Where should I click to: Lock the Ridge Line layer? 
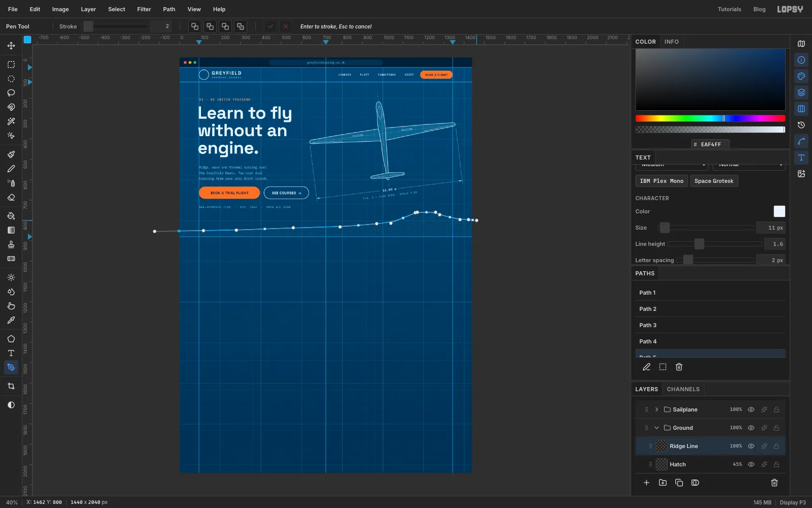tap(776, 446)
